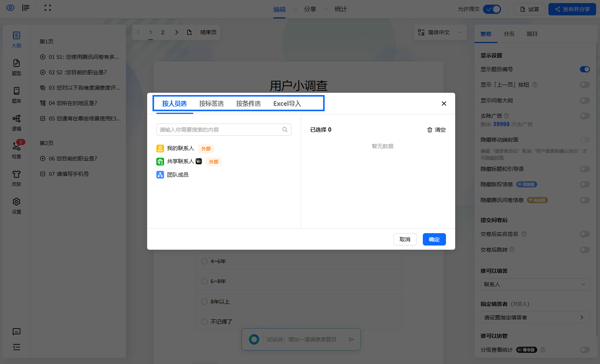Viewport: 600px width, 364px height.
Task: Open the 逻辑 logic panel
Action: pos(16,123)
